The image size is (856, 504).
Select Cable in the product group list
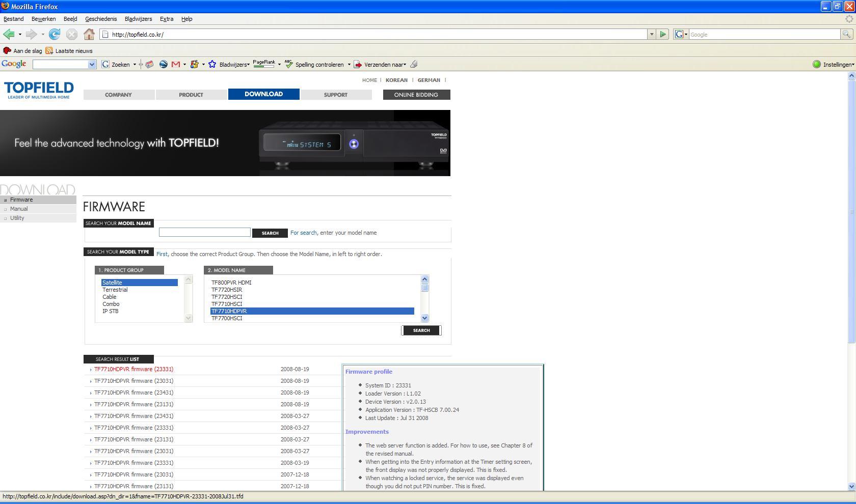[x=110, y=297]
